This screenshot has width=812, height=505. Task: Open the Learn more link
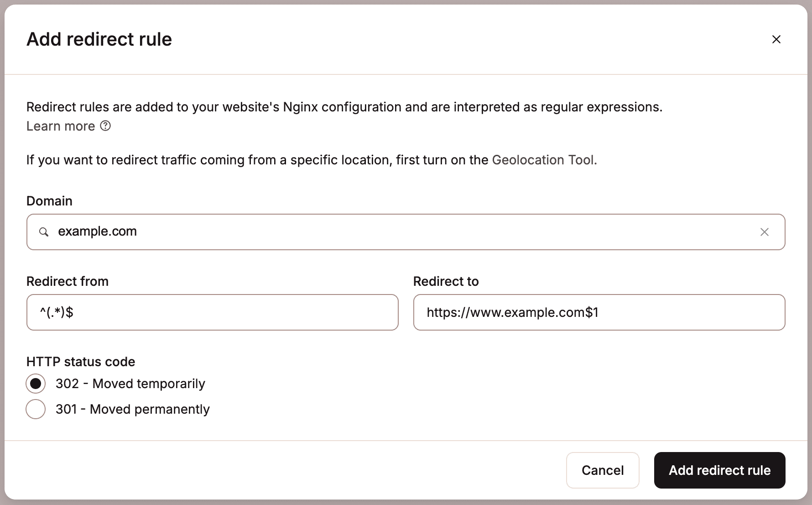coord(61,126)
